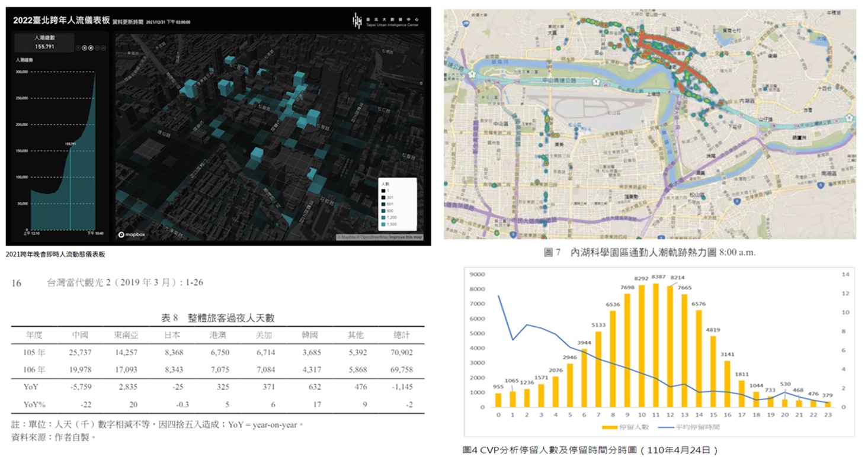This screenshot has width=868, height=457.
Task: Click the update timestamp 2021/12/31 下午 02:00:00
Action: pos(167,22)
